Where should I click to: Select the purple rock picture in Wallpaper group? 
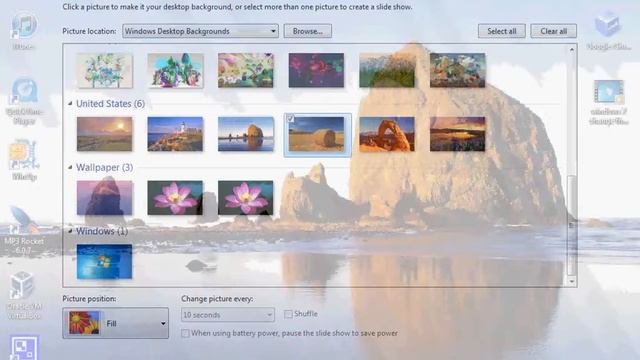104,198
